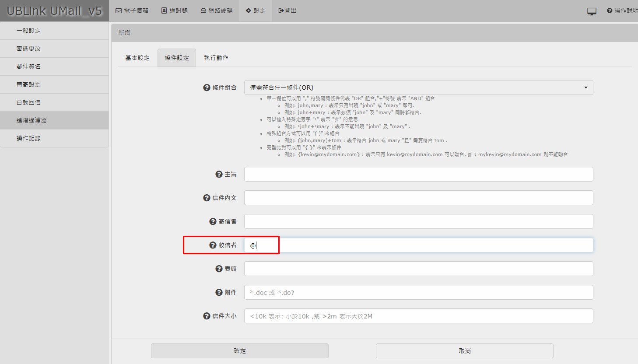
Task: Click the help icon next to 信件內文
Action: (x=207, y=198)
